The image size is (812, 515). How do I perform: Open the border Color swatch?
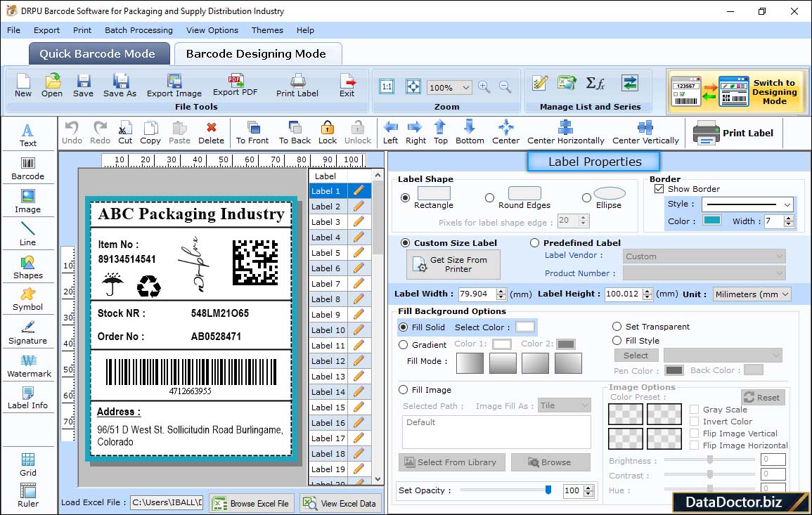click(x=711, y=221)
